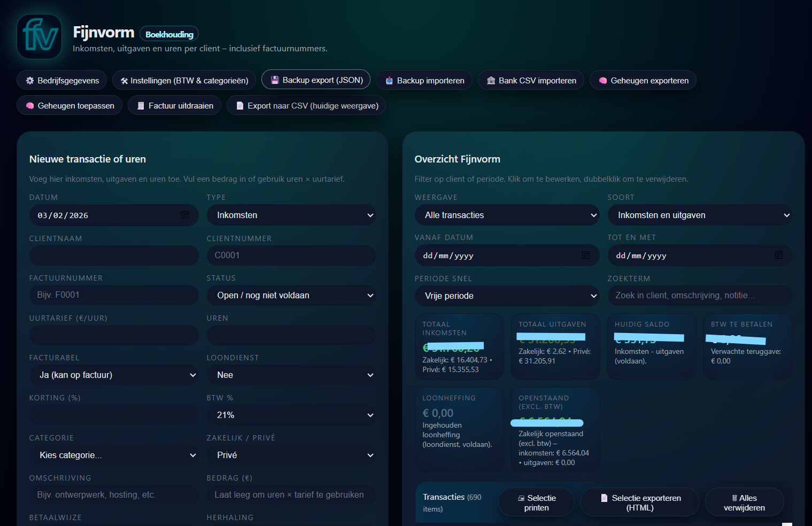Click the brain icon on Geheugen toepassen
Screen dimensions: 812x526
(x=30, y=106)
